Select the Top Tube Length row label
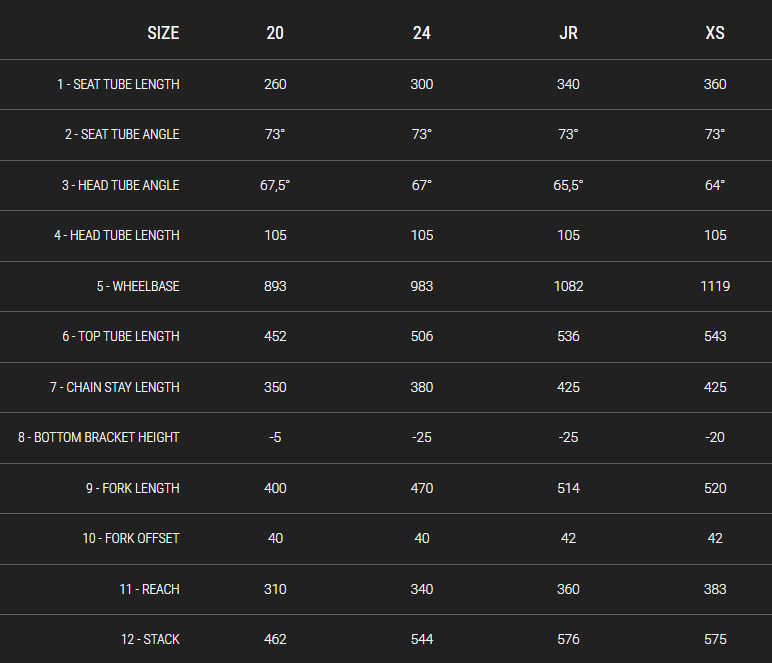This screenshot has height=663, width=772. [121, 336]
